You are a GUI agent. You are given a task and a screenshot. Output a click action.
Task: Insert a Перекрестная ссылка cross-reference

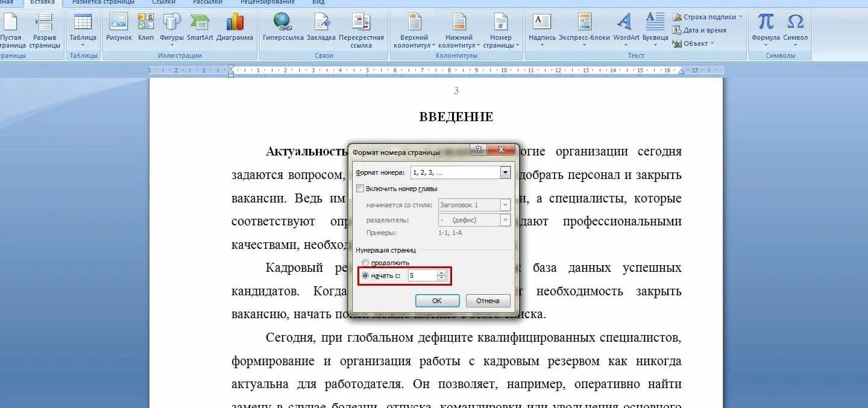click(361, 30)
